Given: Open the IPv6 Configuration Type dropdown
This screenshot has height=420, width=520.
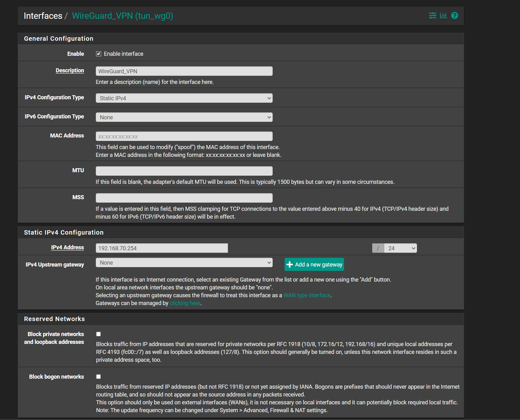Looking at the screenshot, I should [184, 117].
